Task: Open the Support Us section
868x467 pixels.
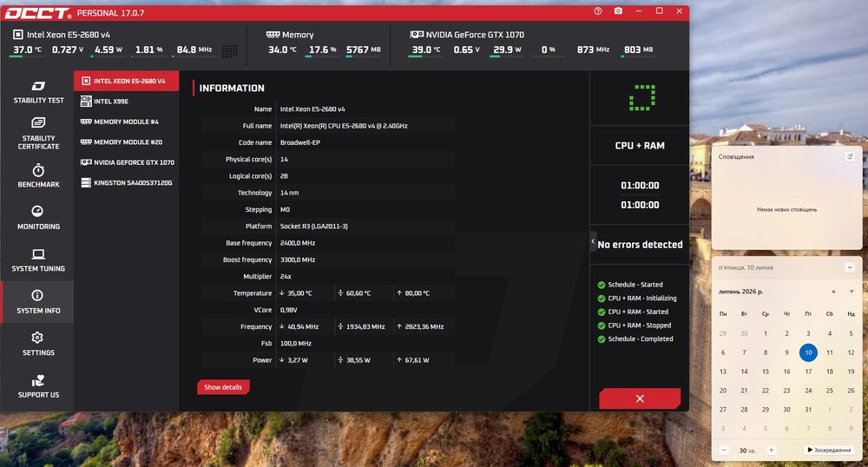Action: coord(37,386)
